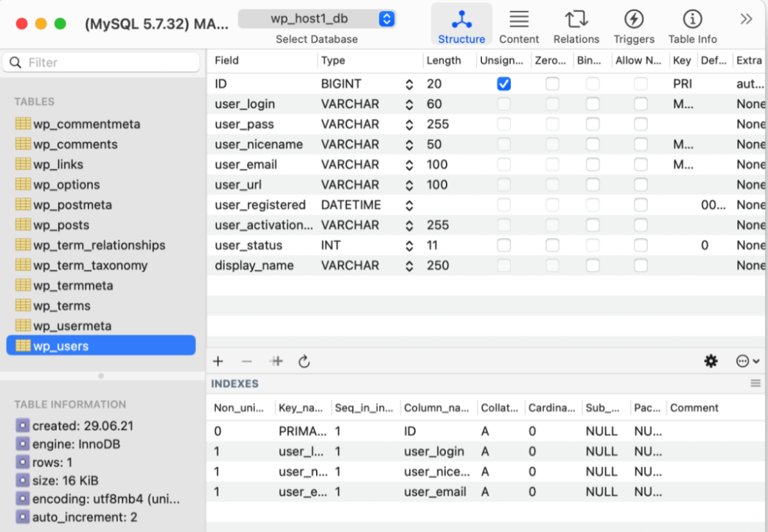Expand the toolbar overflow chevrons
Screen dimensions: 768x532
click(746, 19)
